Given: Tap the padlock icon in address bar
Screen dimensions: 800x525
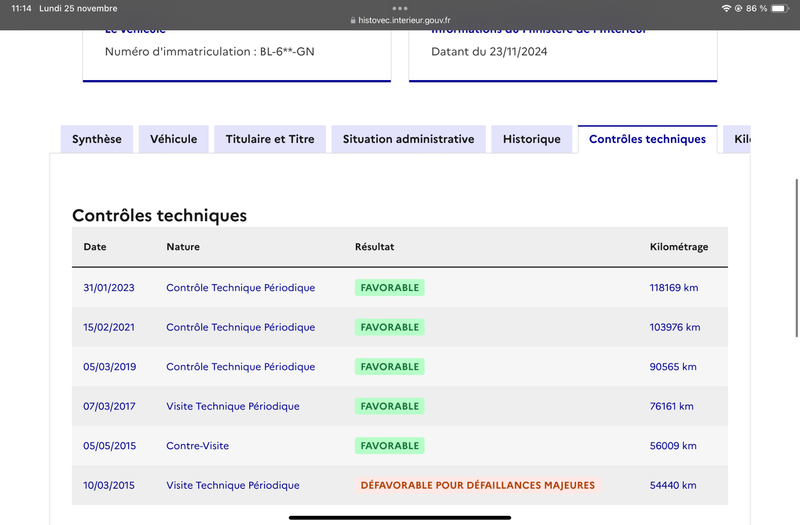Looking at the screenshot, I should click(x=353, y=20).
